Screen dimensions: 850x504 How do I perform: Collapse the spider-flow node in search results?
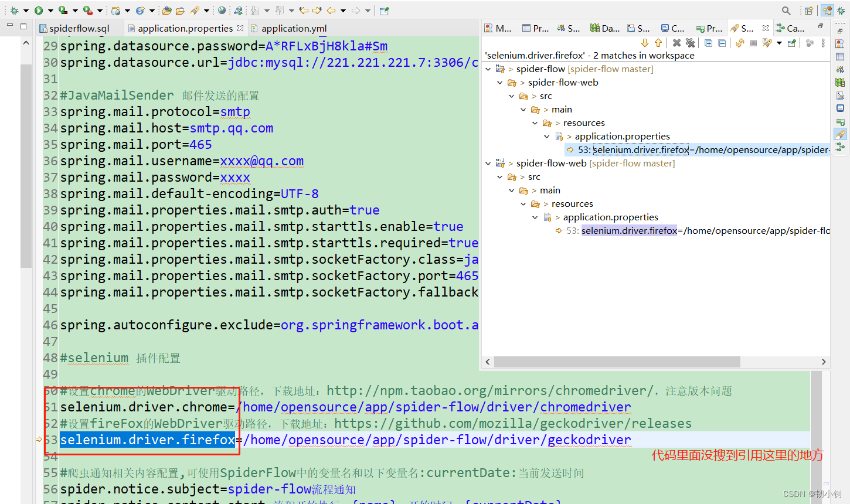click(x=489, y=69)
